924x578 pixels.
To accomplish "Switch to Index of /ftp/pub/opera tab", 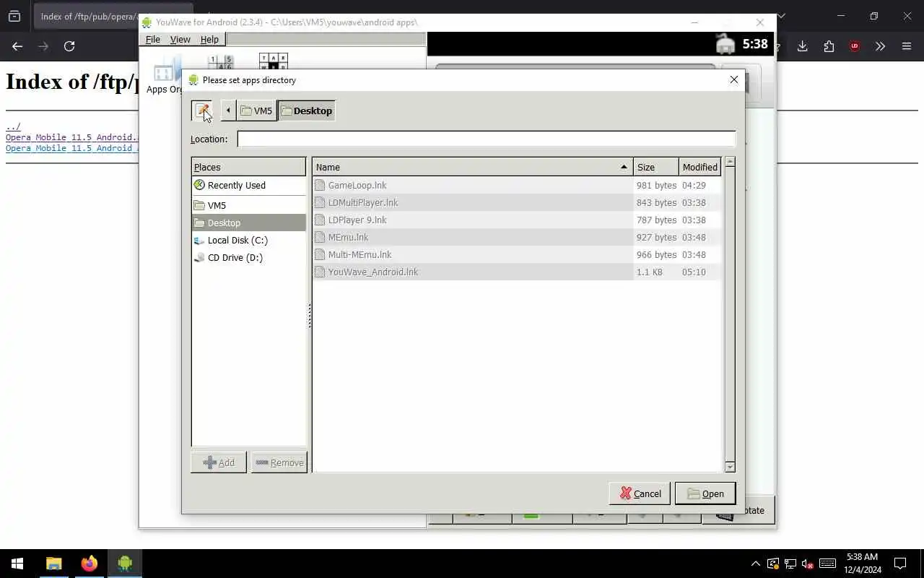I will pyautogui.click(x=88, y=16).
